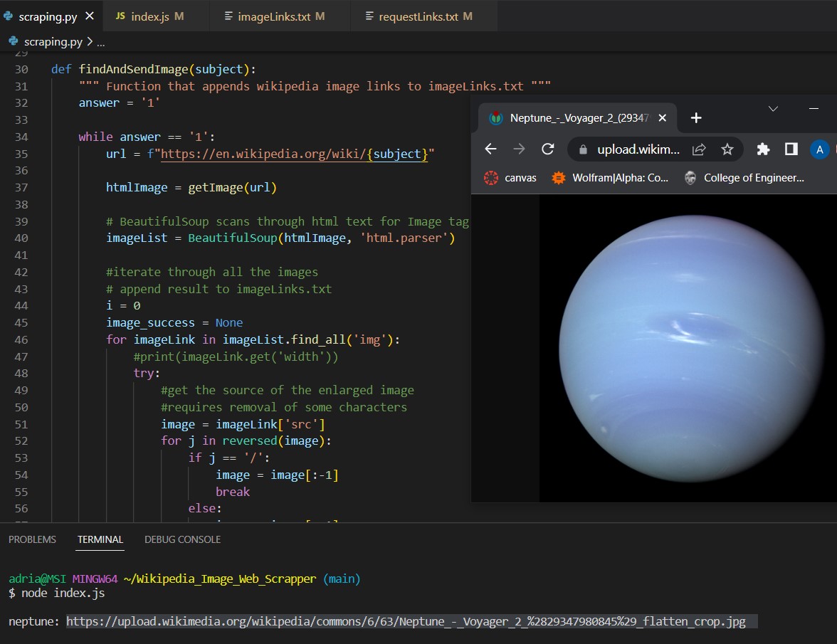Open a new browser tab

pyautogui.click(x=696, y=118)
